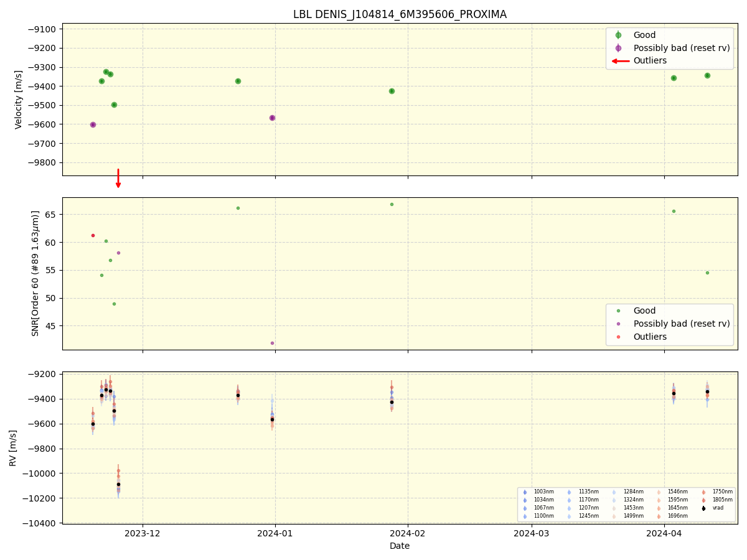This screenshot has width=747, height=560.
Task: Click the red Outliers dot in SNR legend
Action: [x=618, y=337]
